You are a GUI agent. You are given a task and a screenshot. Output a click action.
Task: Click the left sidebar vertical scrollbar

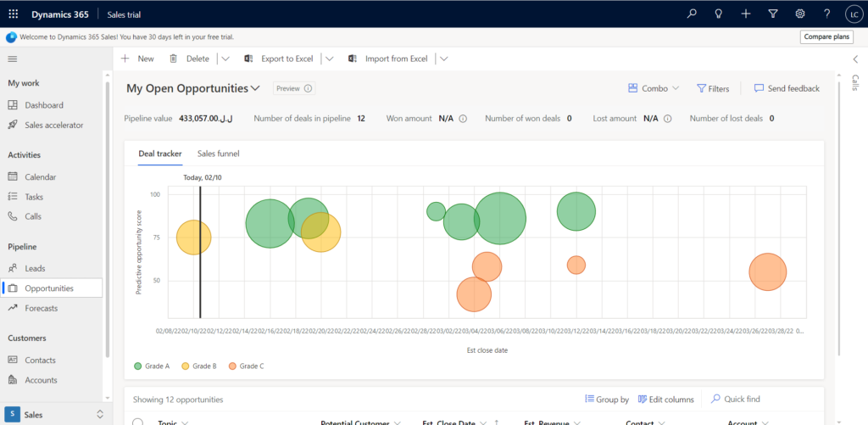coord(107,220)
